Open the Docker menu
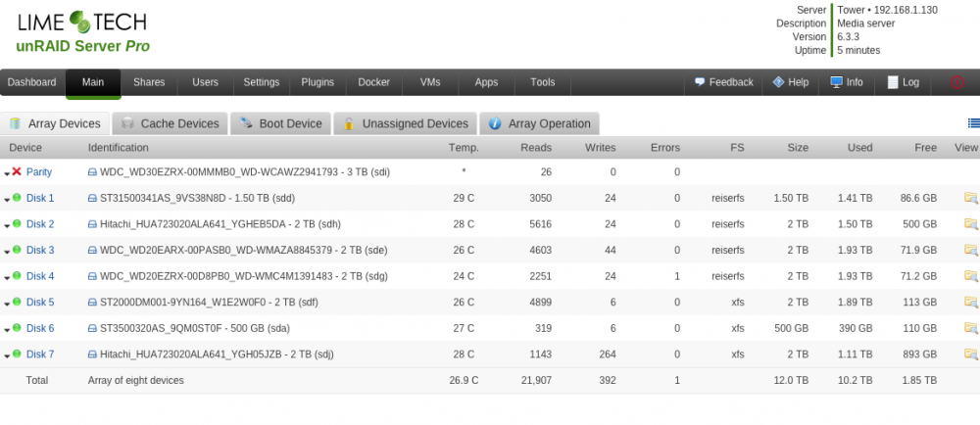The height and width of the screenshot is (425, 980). (373, 82)
